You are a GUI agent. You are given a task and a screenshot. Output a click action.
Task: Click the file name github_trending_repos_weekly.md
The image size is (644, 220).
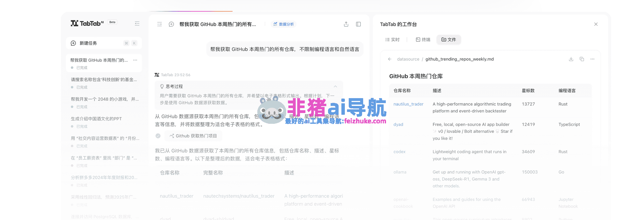460,59
